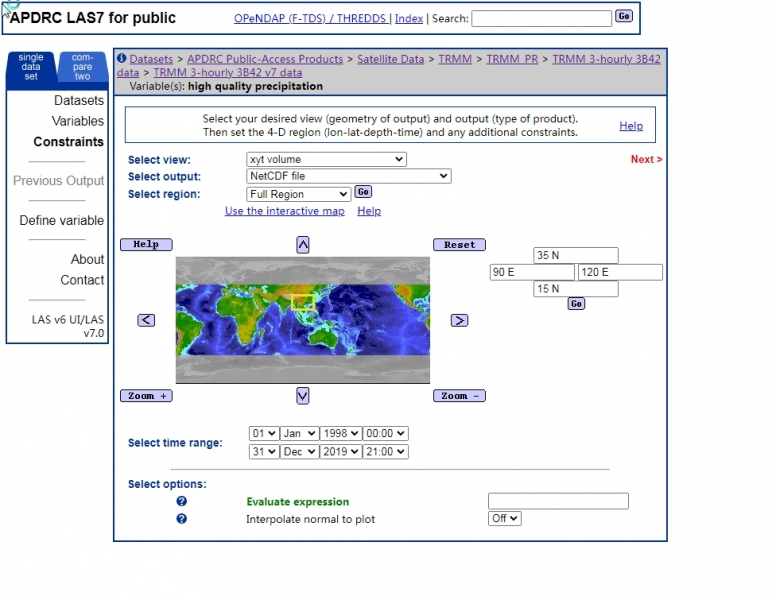Image resolution: width=776 pixels, height=600 pixels.
Task: Pan the map up with the up arrow
Action: click(x=303, y=245)
